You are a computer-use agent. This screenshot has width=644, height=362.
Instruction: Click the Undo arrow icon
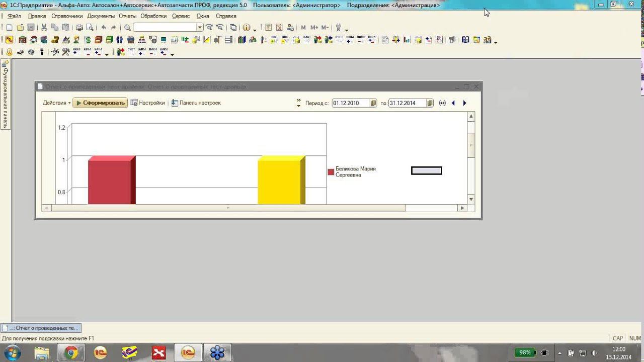[x=104, y=28]
